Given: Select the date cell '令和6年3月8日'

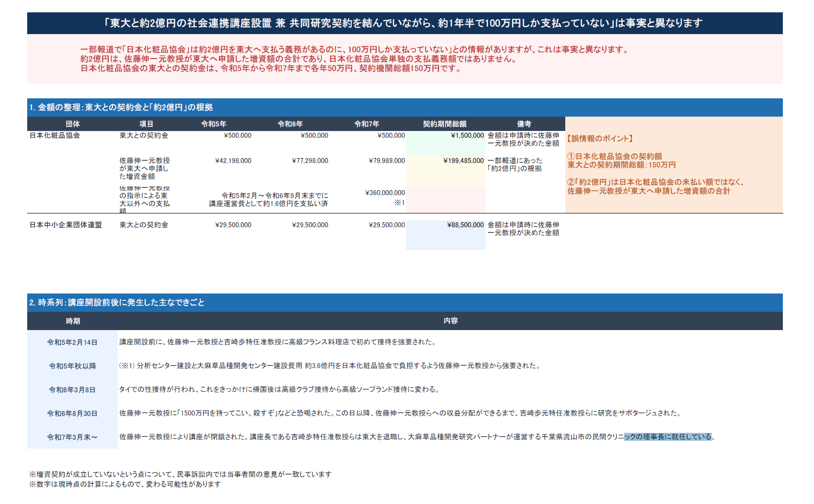Looking at the screenshot, I should 72,390.
